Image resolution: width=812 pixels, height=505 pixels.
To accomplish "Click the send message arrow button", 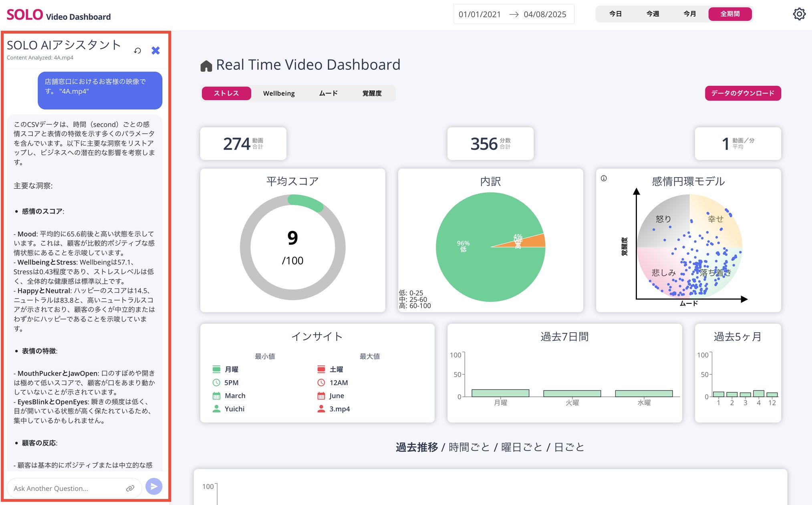I will coord(154,487).
